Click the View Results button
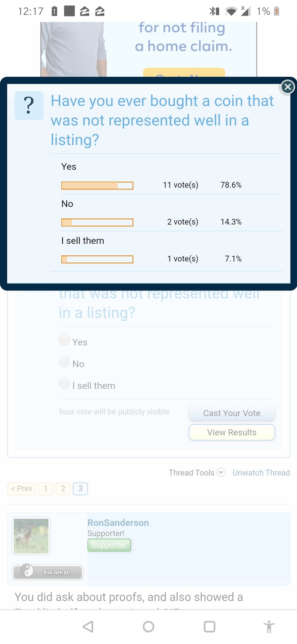Viewport: 297px width, 644px height. (232, 432)
